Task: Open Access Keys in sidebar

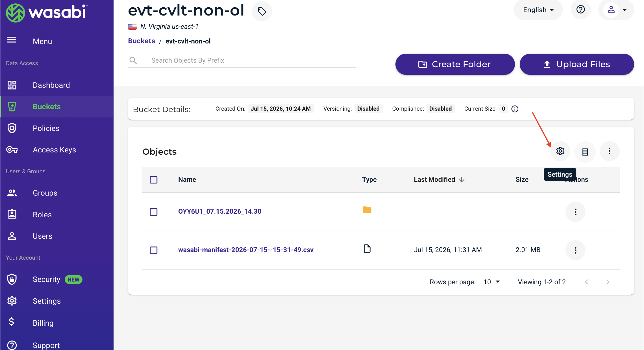Action: (54, 150)
